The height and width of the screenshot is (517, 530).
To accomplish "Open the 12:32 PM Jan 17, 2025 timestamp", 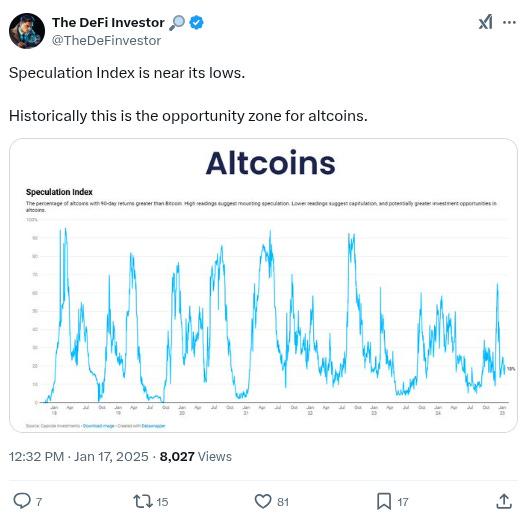I will tap(78, 457).
